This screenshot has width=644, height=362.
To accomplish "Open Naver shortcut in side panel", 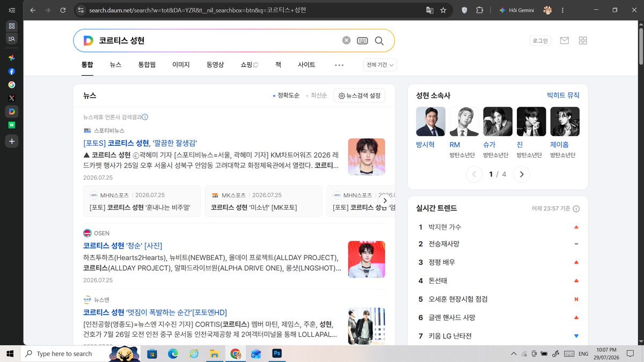I will pyautogui.click(x=12, y=125).
